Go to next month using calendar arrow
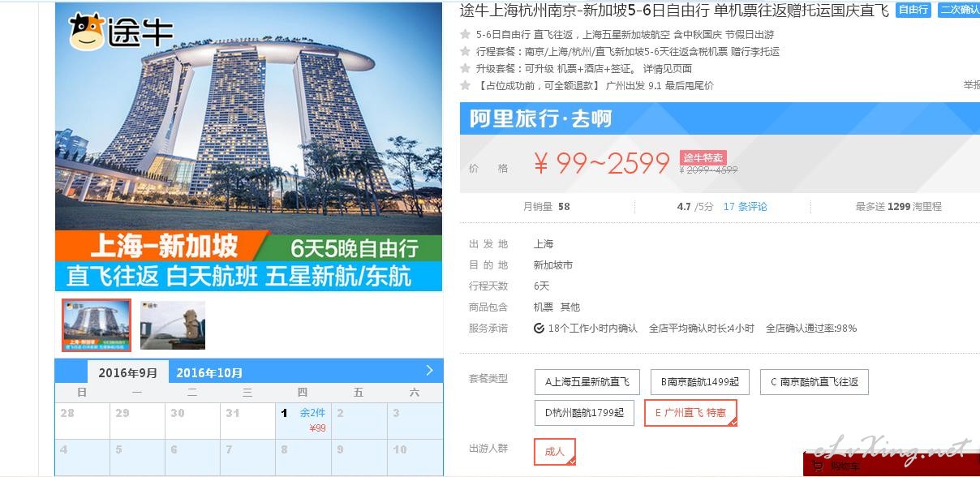Screen dimensions: 980x477 click(430, 371)
